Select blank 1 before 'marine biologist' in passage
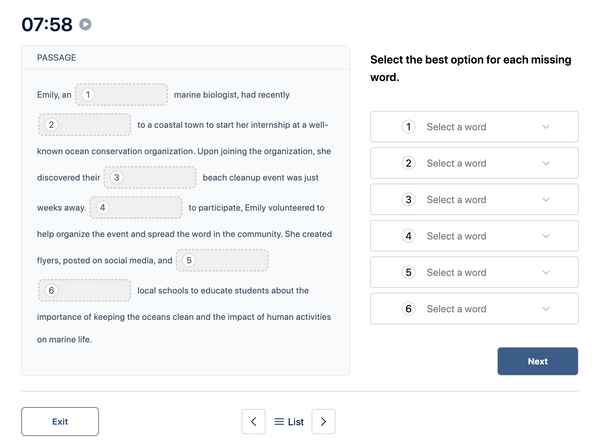The height and width of the screenshot is (442, 600). tap(121, 95)
